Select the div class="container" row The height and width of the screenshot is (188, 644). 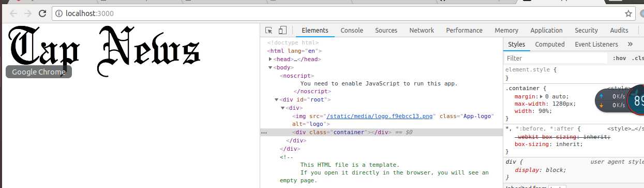click(382, 133)
